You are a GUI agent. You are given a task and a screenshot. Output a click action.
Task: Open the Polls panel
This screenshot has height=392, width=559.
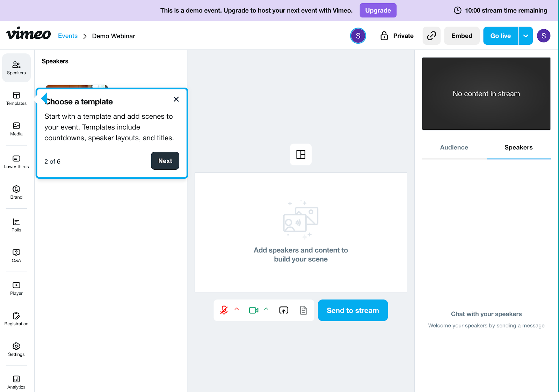pyautogui.click(x=16, y=225)
